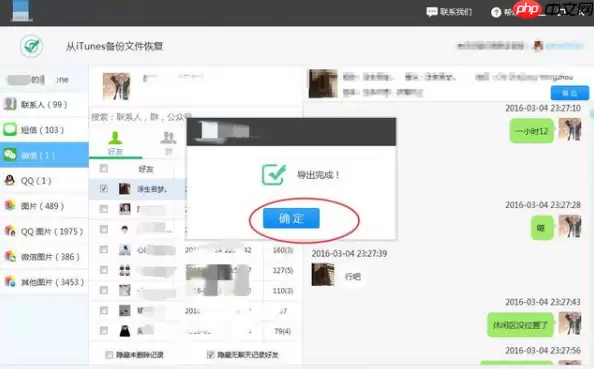Click the WeChat logo icon in sidebar
This screenshot has width=594, height=369.
coord(10,155)
